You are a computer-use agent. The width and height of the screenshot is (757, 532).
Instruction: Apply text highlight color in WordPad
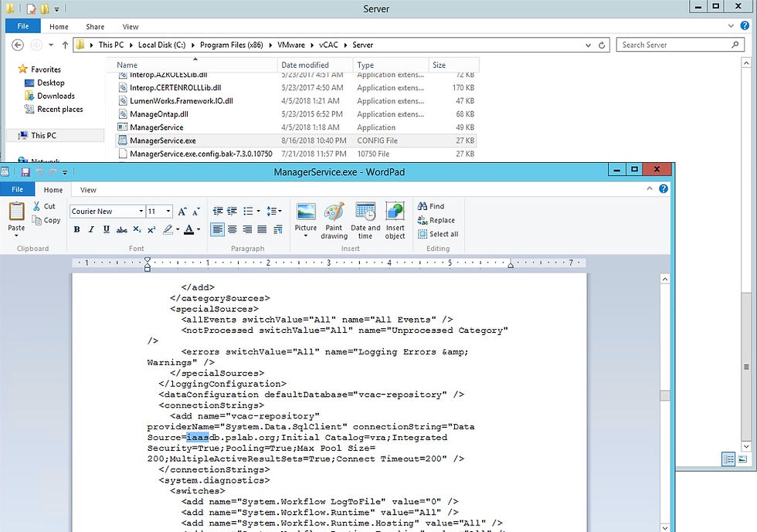click(168, 230)
